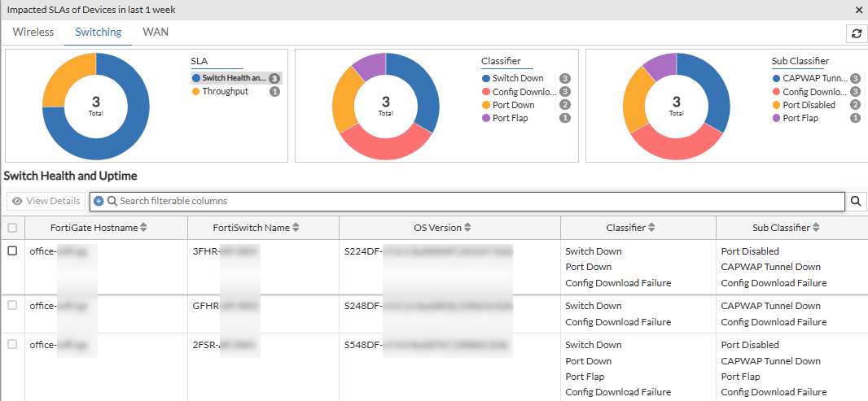
Task: Close the Impacted SLAs dialog
Action: pyautogui.click(x=858, y=10)
